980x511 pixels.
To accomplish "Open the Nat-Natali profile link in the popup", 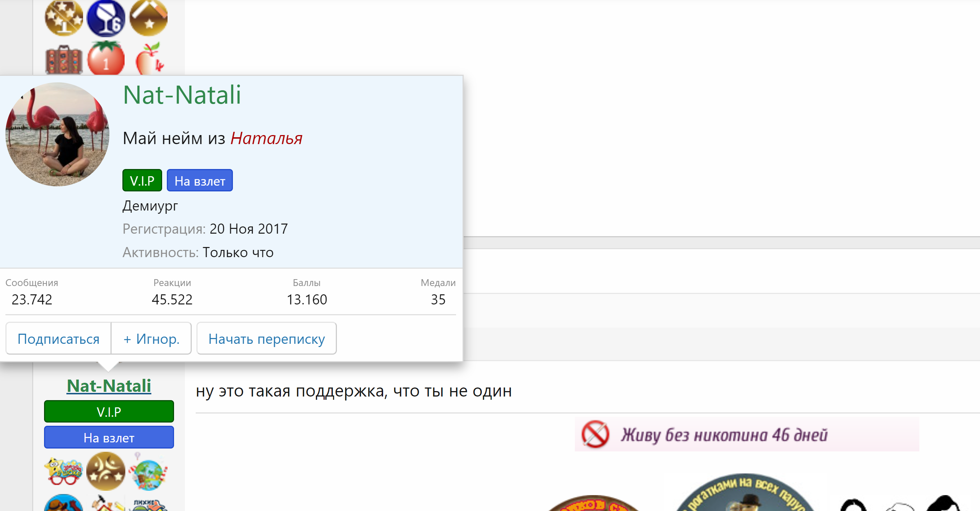I will point(182,95).
